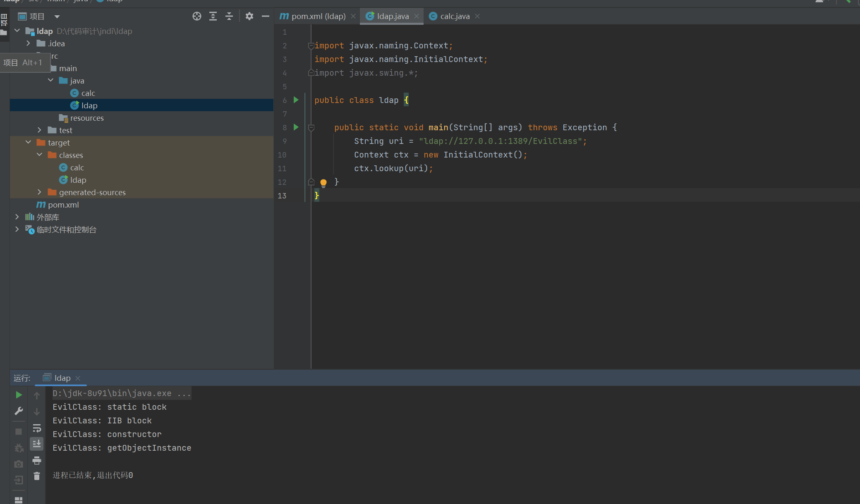The width and height of the screenshot is (860, 504).
Task: Expand the generated-sources folder
Action: point(39,192)
